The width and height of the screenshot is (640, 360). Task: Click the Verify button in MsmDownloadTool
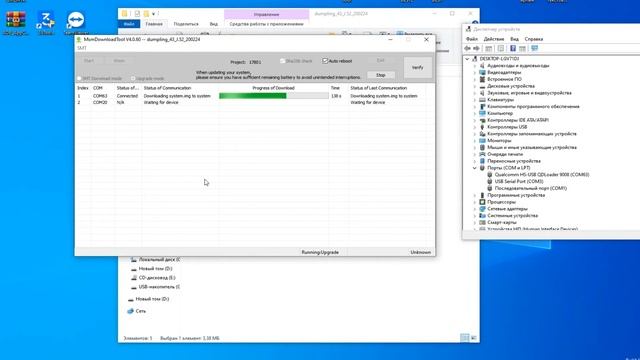(418, 67)
